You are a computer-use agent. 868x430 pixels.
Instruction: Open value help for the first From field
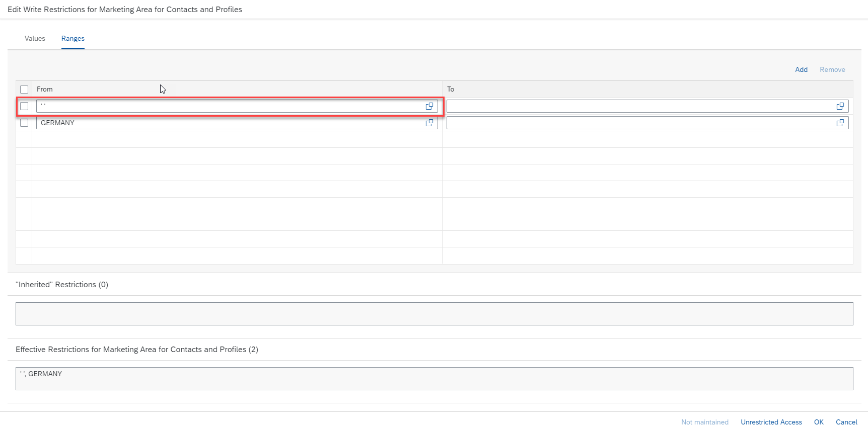pyautogui.click(x=429, y=106)
